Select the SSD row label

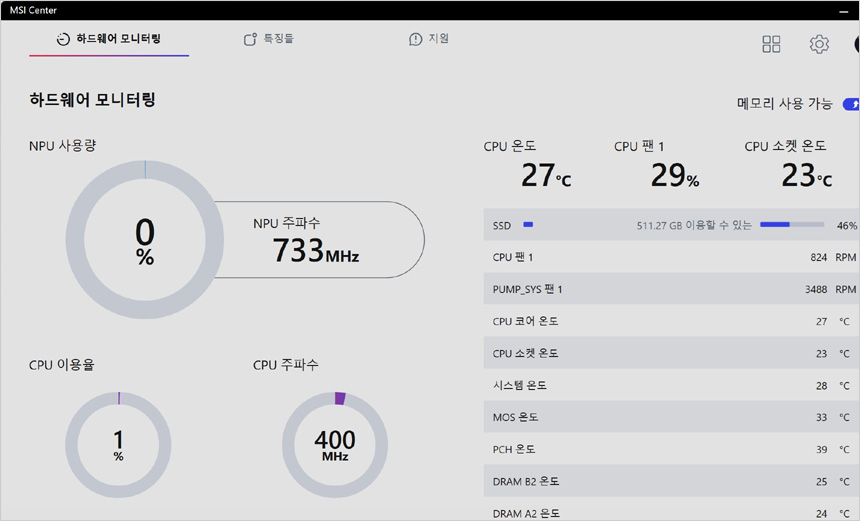coord(502,225)
